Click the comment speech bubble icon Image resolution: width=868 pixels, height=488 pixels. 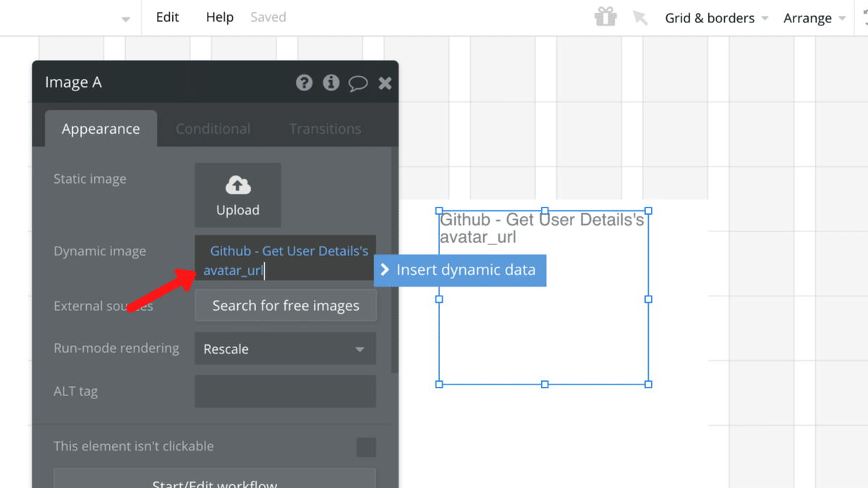(x=358, y=83)
